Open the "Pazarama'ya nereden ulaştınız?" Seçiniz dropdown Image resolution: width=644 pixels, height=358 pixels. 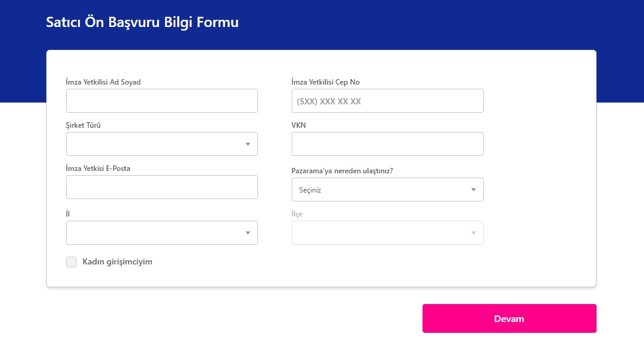[x=387, y=189]
